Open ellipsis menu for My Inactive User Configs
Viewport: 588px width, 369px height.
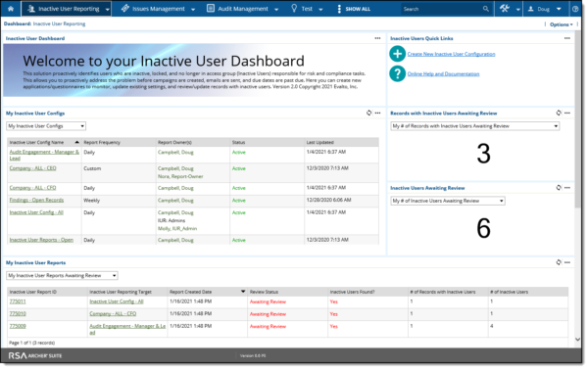click(377, 113)
